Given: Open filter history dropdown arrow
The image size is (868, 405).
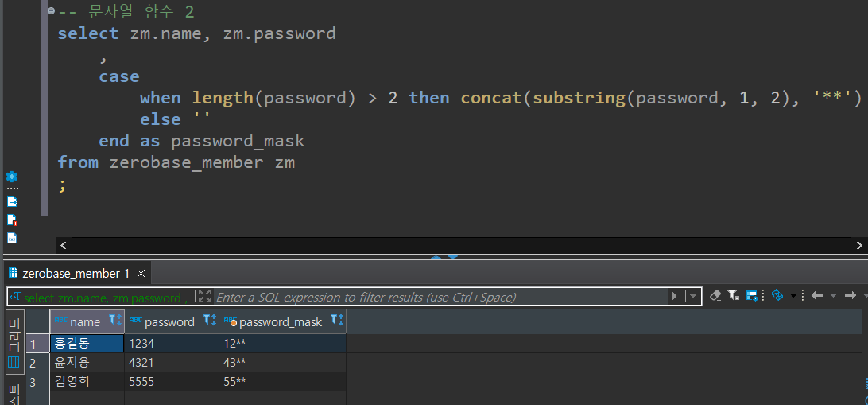Looking at the screenshot, I should tap(693, 296).
